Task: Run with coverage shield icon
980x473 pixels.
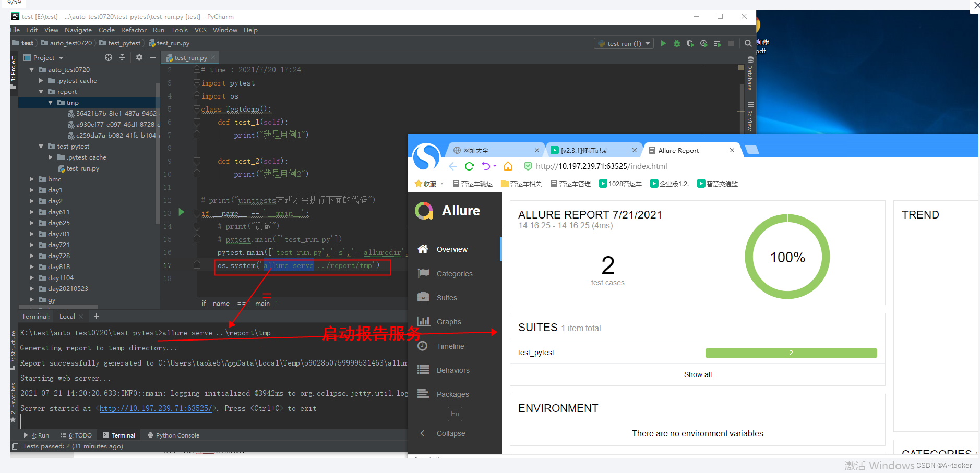Action: pyautogui.click(x=690, y=43)
